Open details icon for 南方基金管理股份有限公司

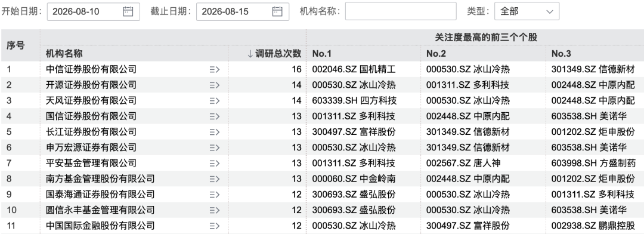pos(215,179)
